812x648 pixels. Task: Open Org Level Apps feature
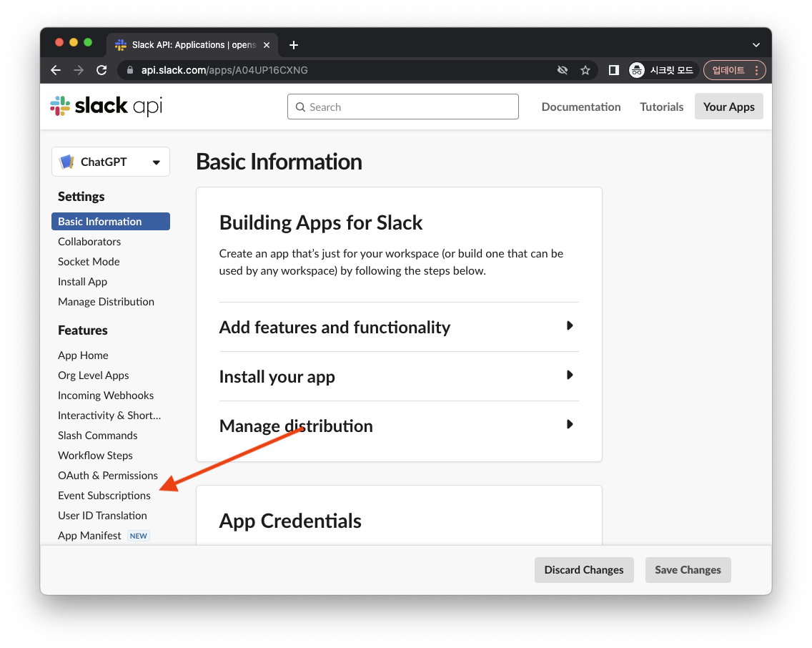pyautogui.click(x=93, y=375)
